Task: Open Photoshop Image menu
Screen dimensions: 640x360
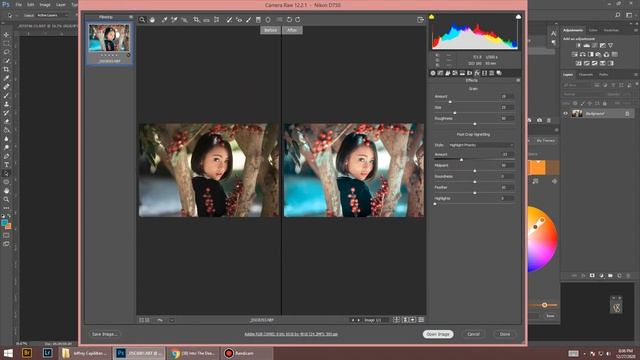Action: click(45, 4)
